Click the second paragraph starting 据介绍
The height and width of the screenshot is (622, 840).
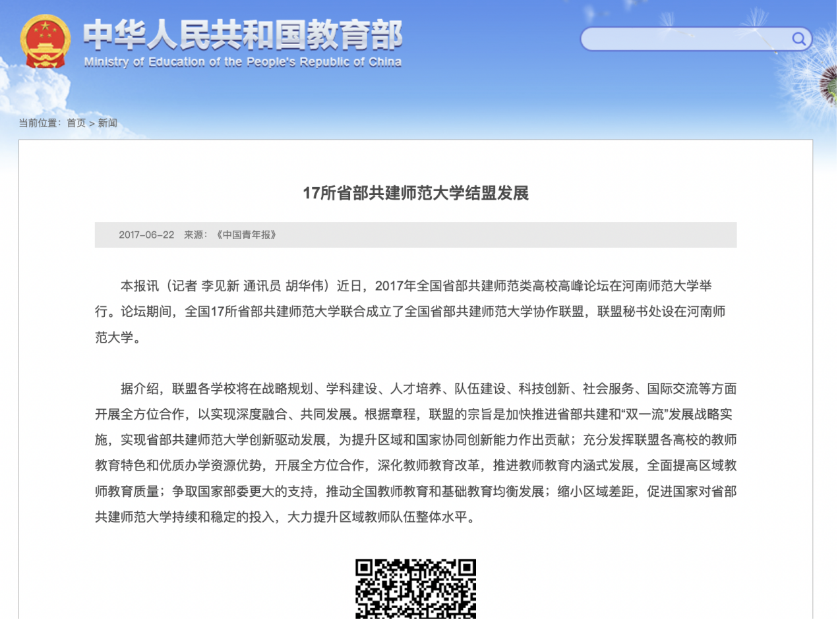click(415, 453)
